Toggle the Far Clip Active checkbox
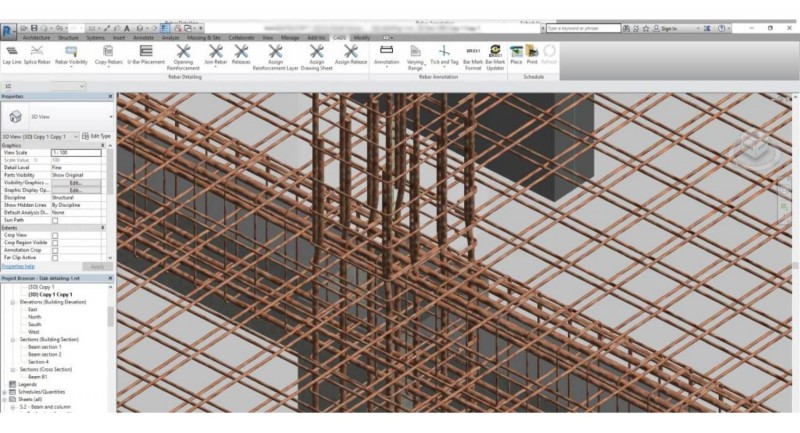This screenshot has width=800, height=433. click(x=55, y=258)
